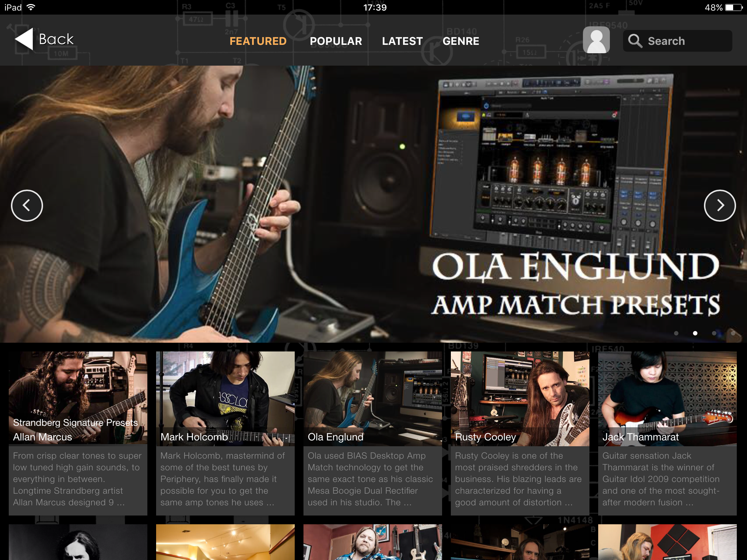Select the first carousel page dot
Viewport: 747px width, 560px height.
point(676,333)
